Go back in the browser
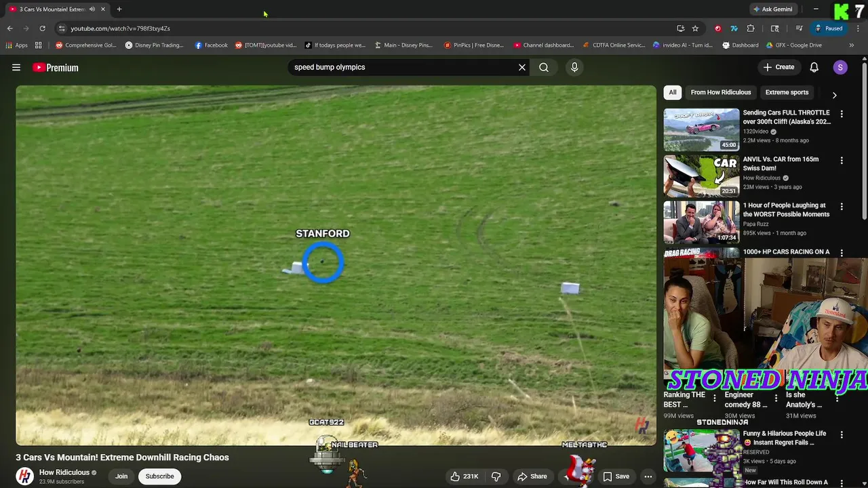 (x=9, y=28)
